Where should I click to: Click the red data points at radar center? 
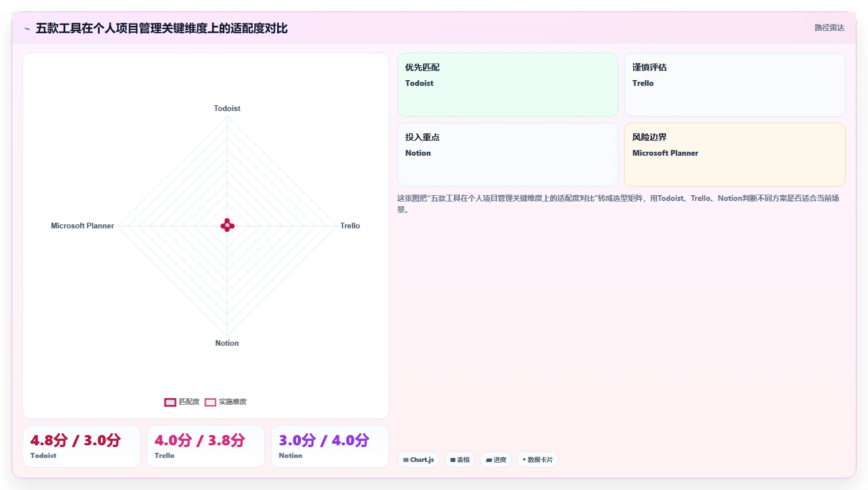pyautogui.click(x=227, y=226)
